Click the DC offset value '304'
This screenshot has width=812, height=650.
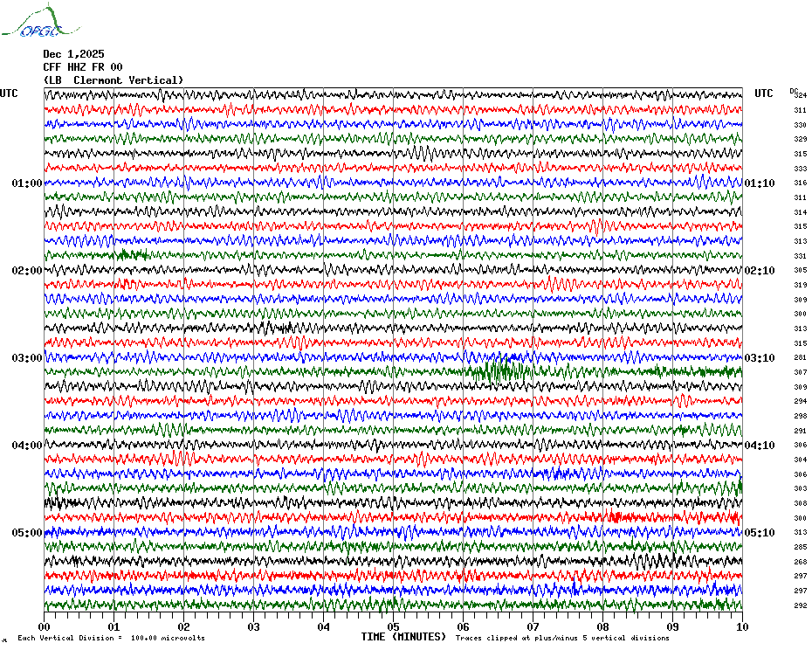[801, 460]
